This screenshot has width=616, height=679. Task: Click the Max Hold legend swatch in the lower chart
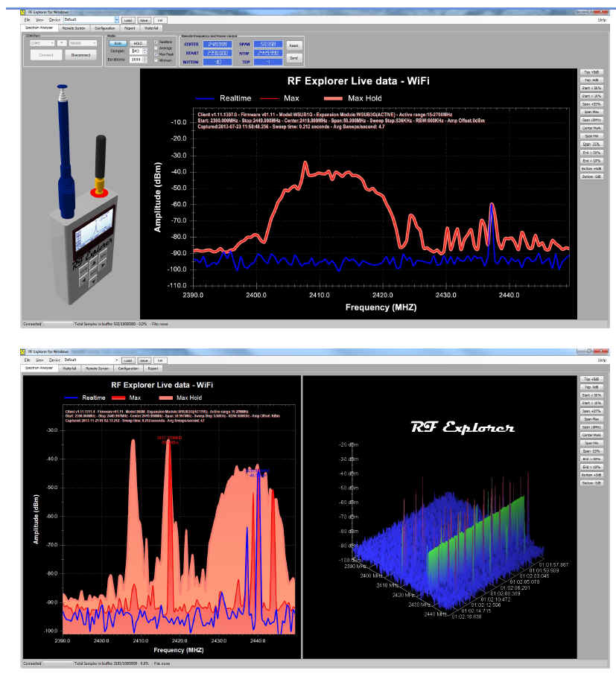(x=165, y=398)
